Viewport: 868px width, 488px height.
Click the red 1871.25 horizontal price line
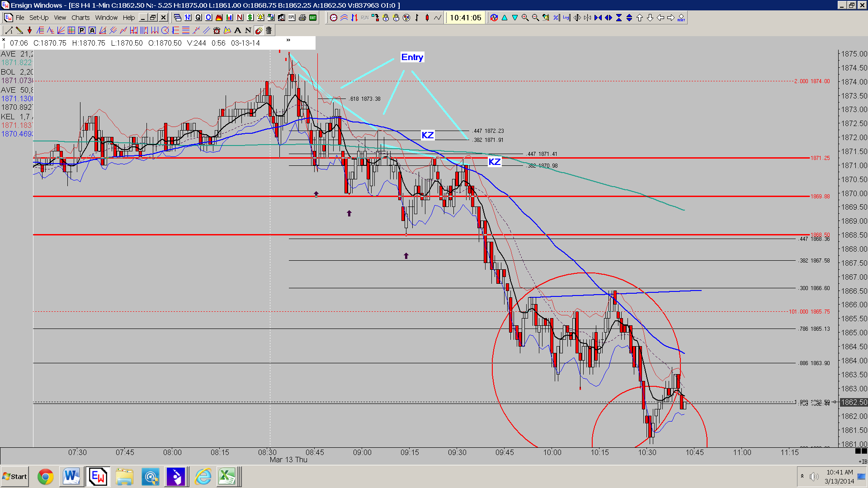coord(420,158)
